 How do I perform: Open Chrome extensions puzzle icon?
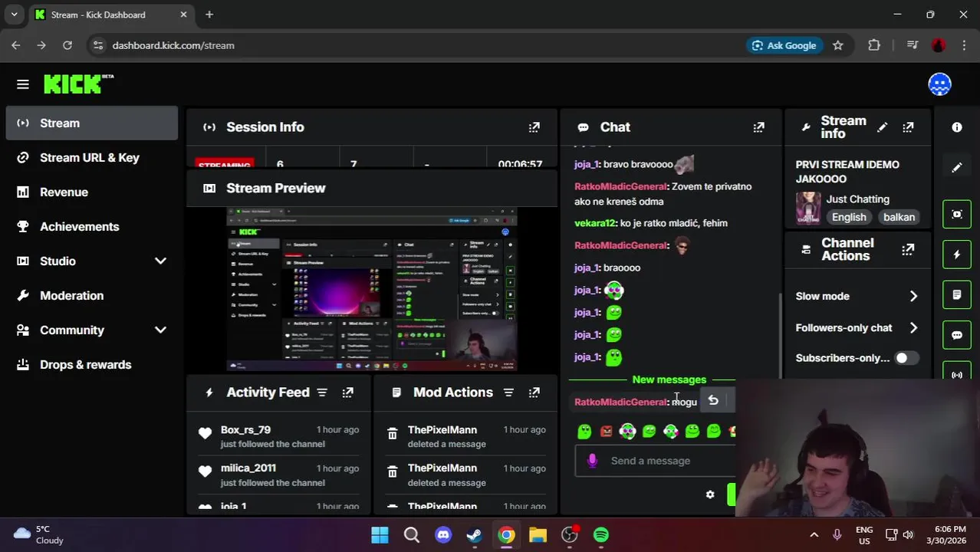[x=874, y=45]
